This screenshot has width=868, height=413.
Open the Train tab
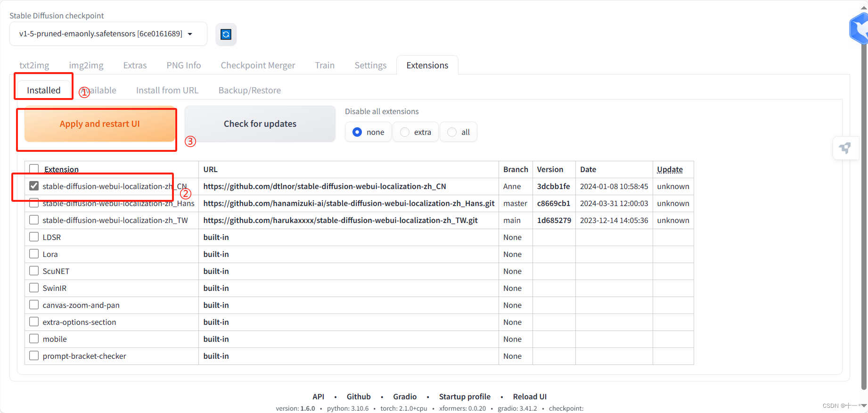[325, 66]
